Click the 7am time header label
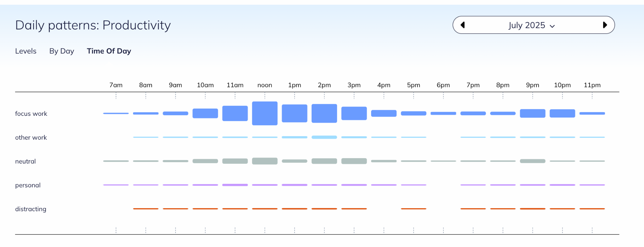The image size is (644, 247). [116, 85]
